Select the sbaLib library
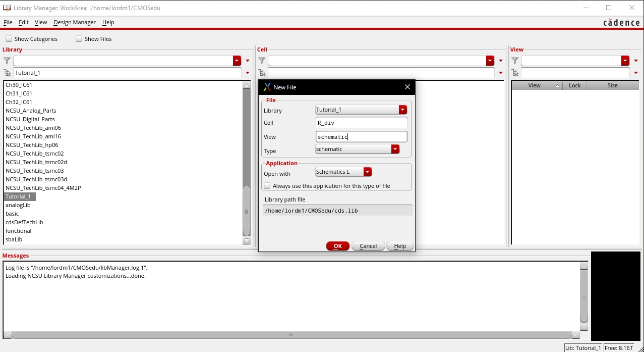 (14, 239)
